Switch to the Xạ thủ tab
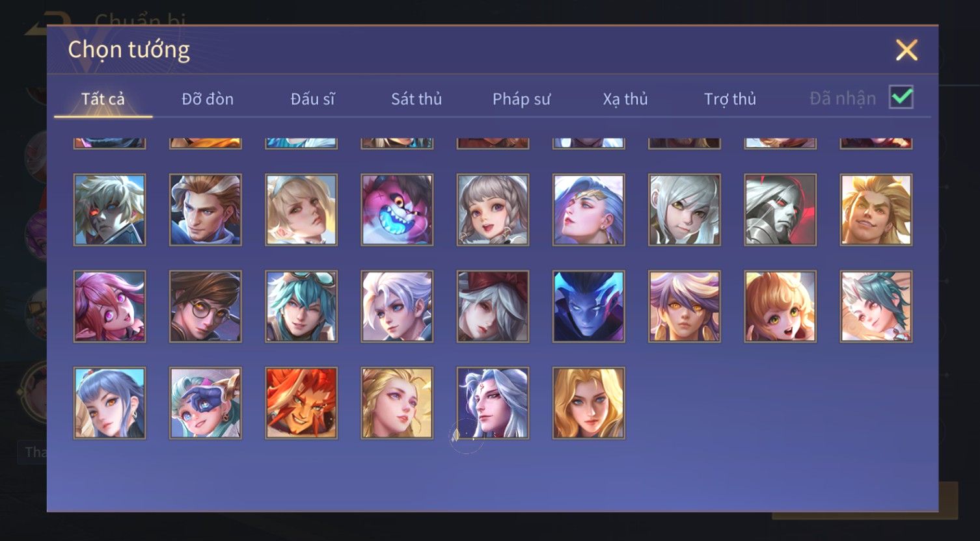This screenshot has width=980, height=541. point(625,99)
